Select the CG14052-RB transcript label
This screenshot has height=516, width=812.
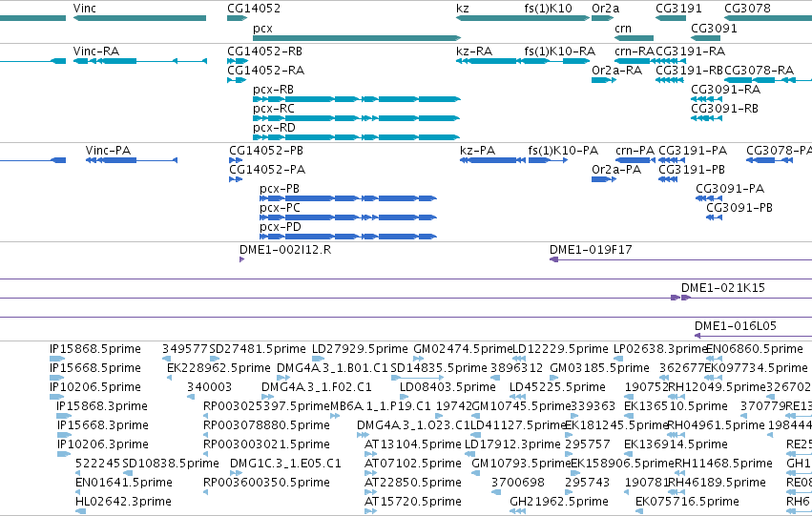pos(264,52)
